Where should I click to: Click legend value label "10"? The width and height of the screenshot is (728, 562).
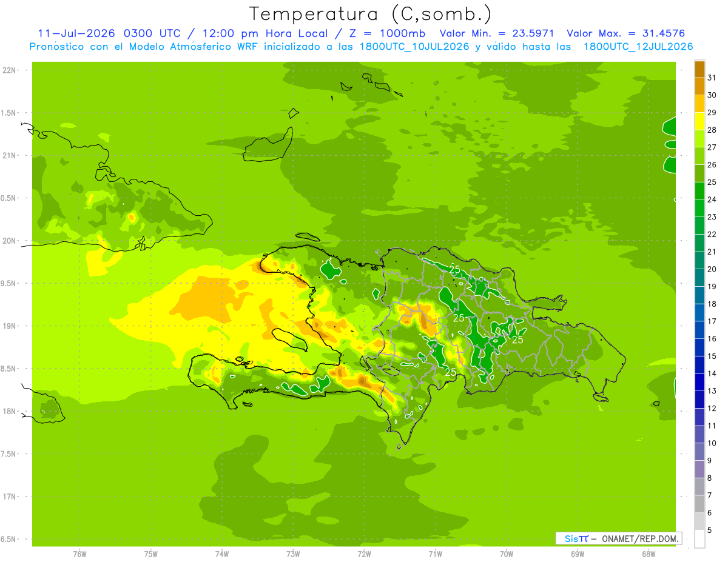tap(712, 443)
